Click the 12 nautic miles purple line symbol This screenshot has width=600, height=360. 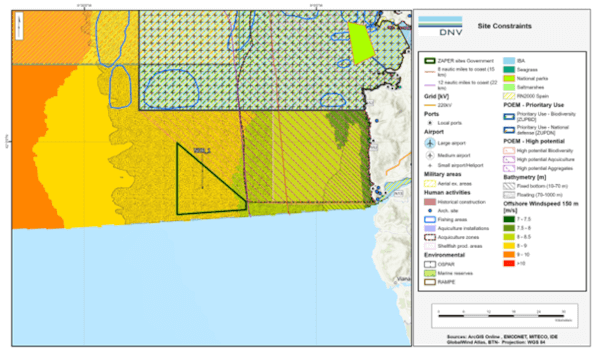tap(430, 85)
